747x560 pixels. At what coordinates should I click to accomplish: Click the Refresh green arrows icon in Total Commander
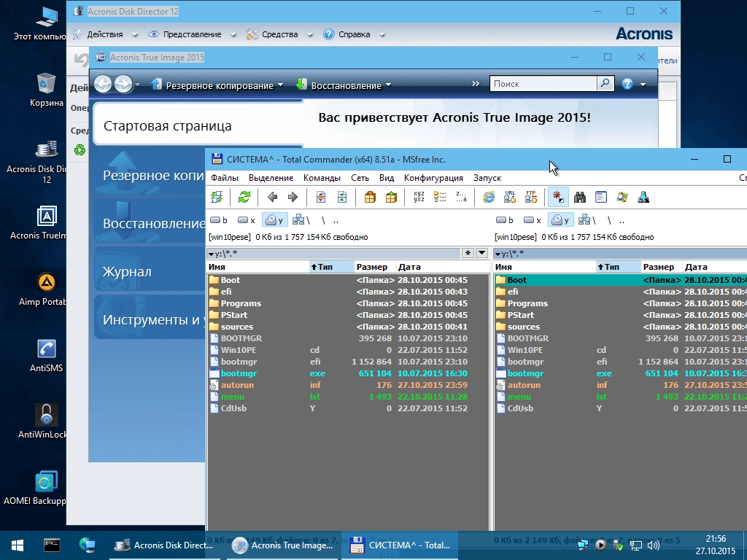coord(244,197)
